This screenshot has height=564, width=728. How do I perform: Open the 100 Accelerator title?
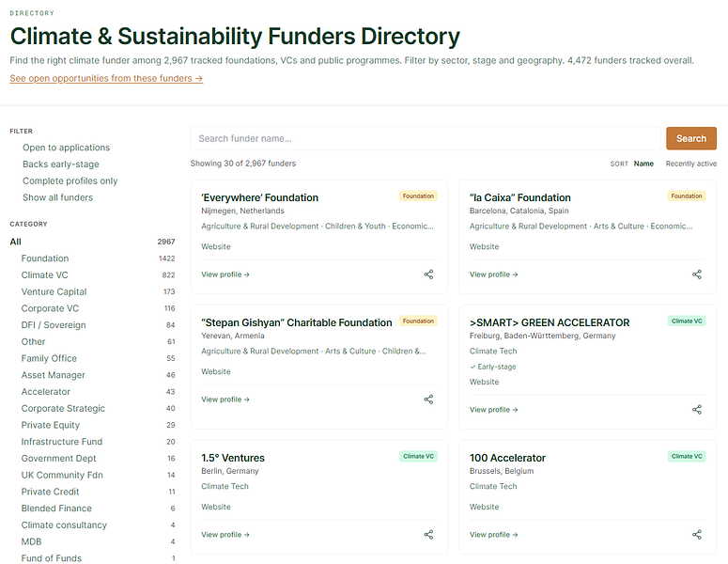point(507,458)
